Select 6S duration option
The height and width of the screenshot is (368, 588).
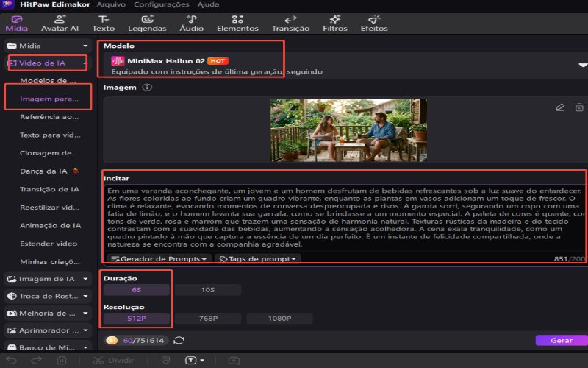pyautogui.click(x=137, y=290)
